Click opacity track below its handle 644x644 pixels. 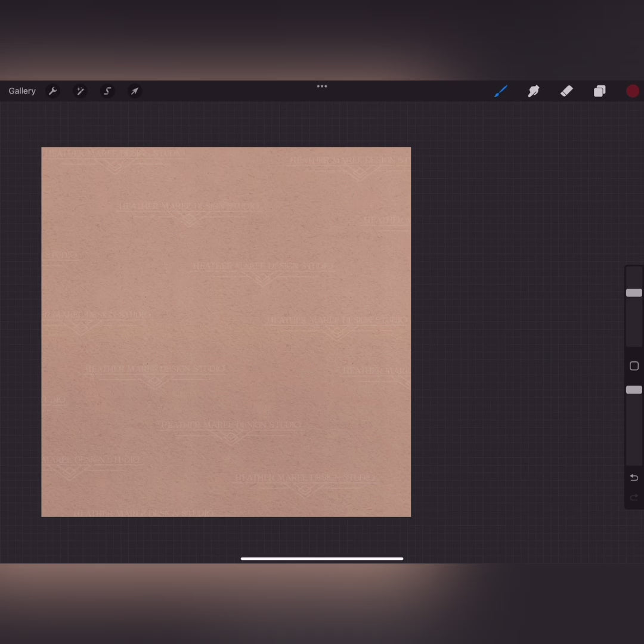coord(634,429)
